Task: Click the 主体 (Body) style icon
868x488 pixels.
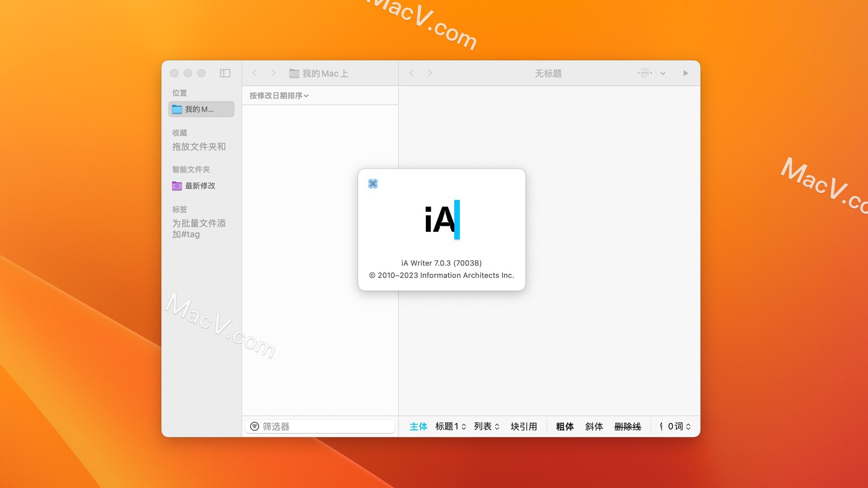Action: (x=418, y=426)
